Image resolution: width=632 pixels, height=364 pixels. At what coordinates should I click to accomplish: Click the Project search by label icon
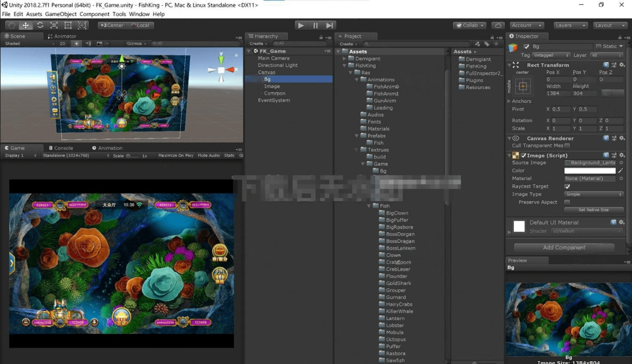(487, 44)
